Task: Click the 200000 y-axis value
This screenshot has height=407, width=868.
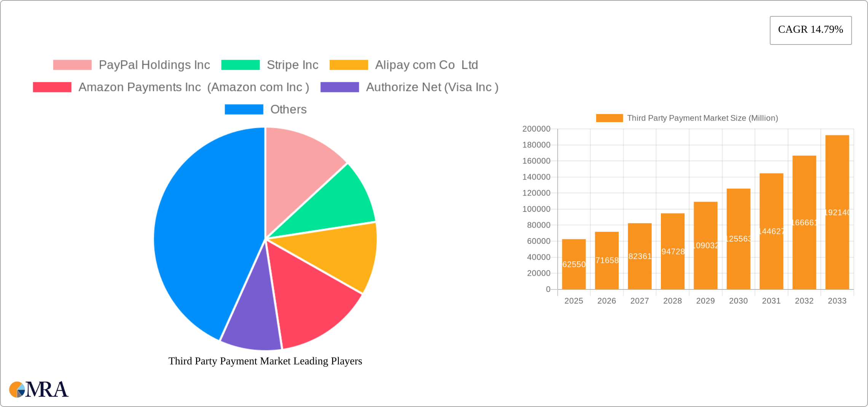Action: click(x=536, y=129)
